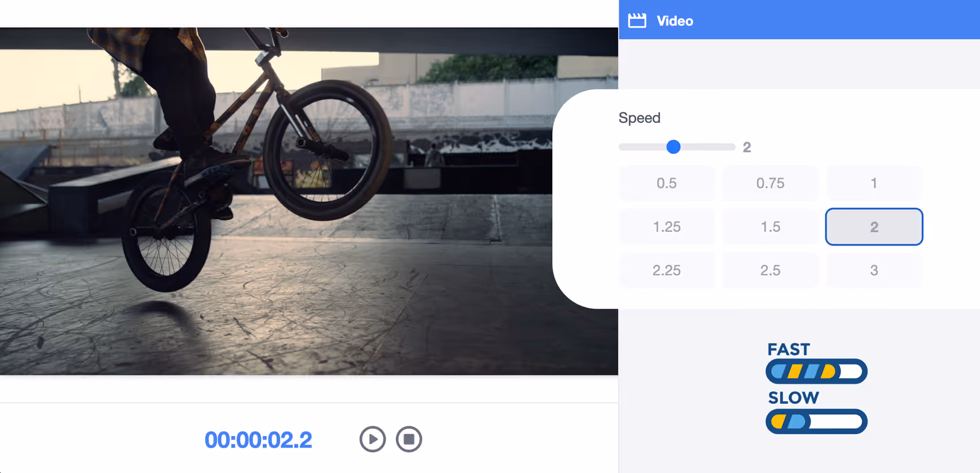Select the 0.5 speed preset
980x473 pixels.
tap(666, 183)
